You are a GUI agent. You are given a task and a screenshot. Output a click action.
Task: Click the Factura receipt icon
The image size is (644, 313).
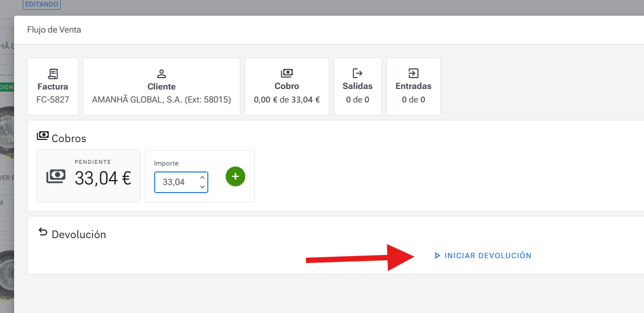(x=53, y=73)
